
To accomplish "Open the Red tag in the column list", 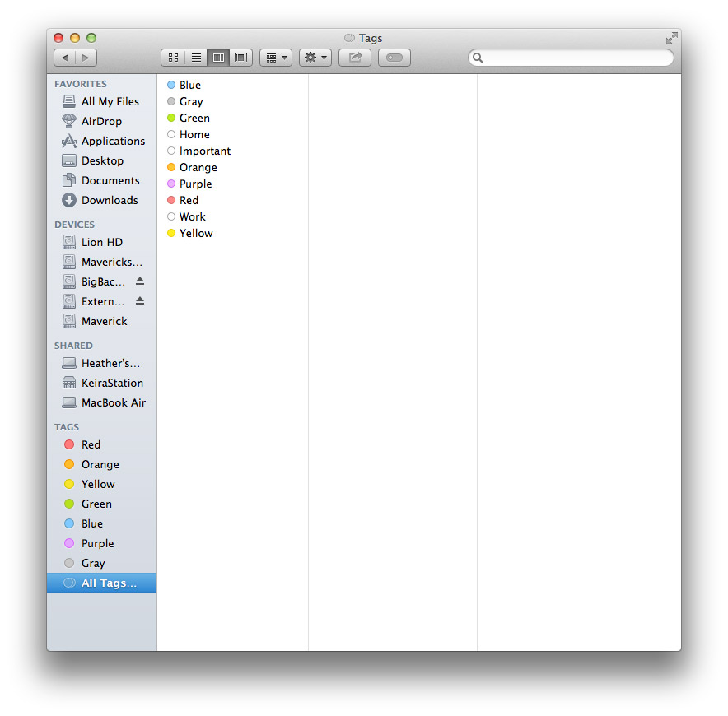I will point(232,200).
